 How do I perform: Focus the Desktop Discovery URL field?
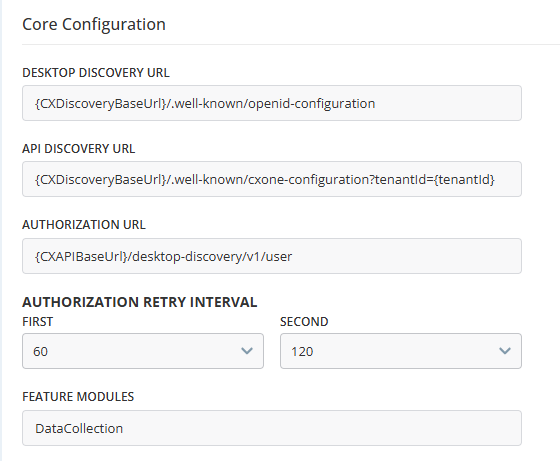[x=272, y=103]
